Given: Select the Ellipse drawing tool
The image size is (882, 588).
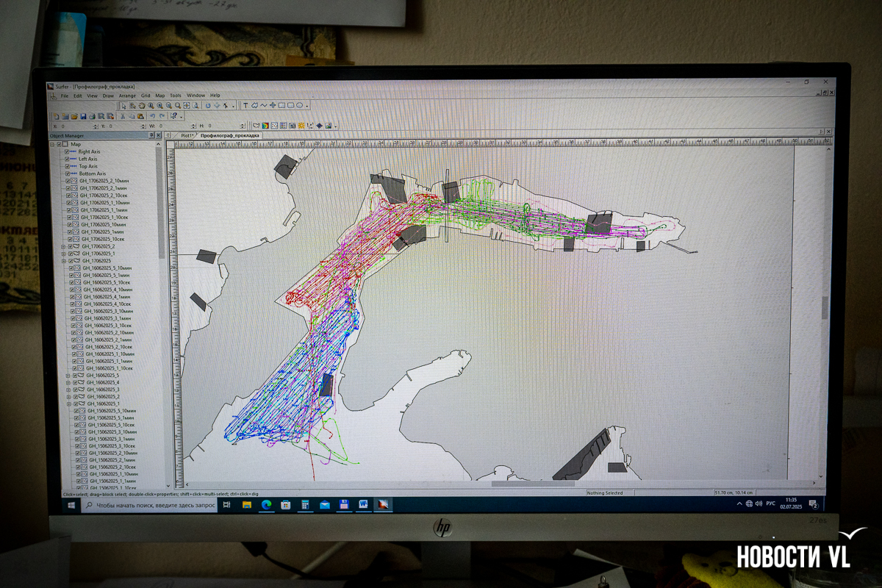Looking at the screenshot, I should [x=299, y=105].
